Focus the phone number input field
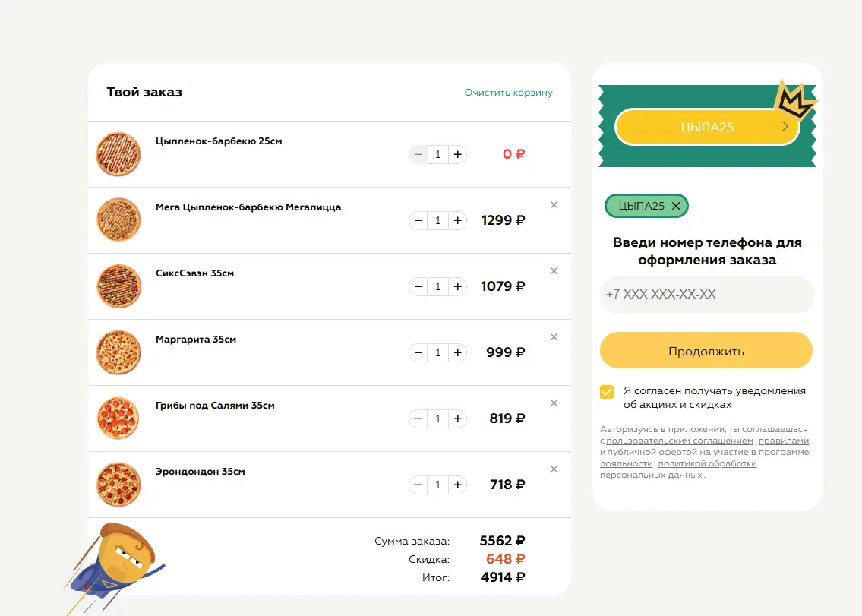862x616 pixels. coord(707,294)
